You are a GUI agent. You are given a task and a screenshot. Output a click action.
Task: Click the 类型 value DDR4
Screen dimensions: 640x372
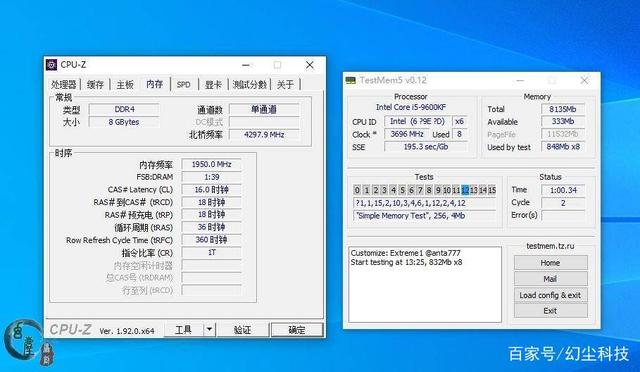pyautogui.click(x=124, y=109)
